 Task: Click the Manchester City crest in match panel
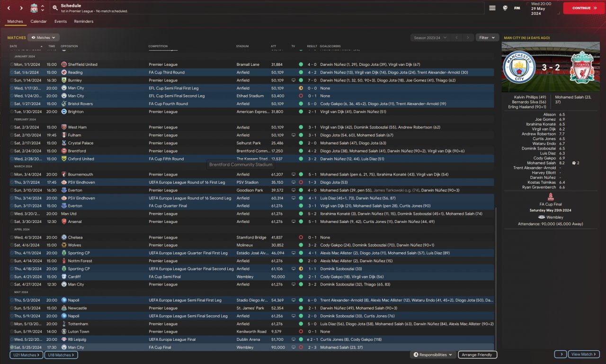[x=519, y=68]
